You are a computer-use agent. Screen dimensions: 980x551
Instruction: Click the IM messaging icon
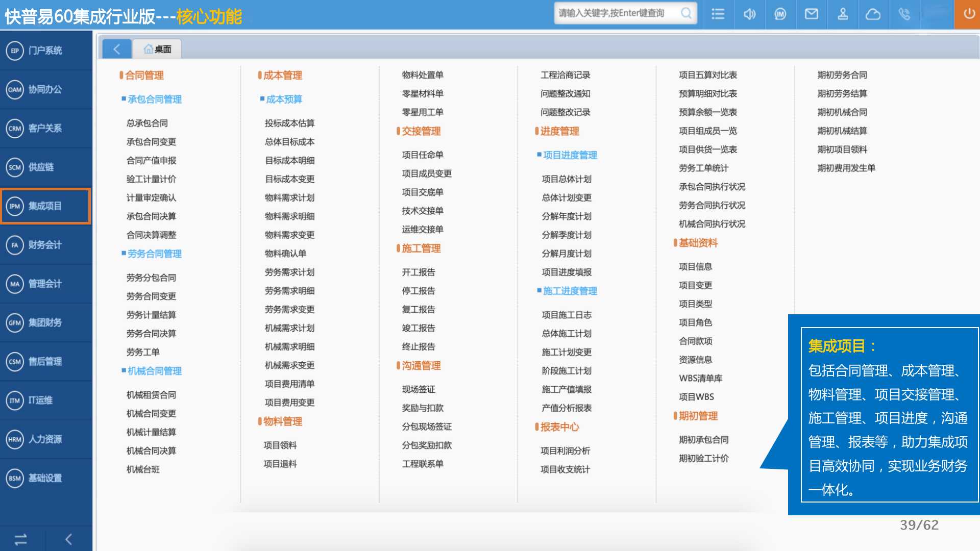coord(780,14)
